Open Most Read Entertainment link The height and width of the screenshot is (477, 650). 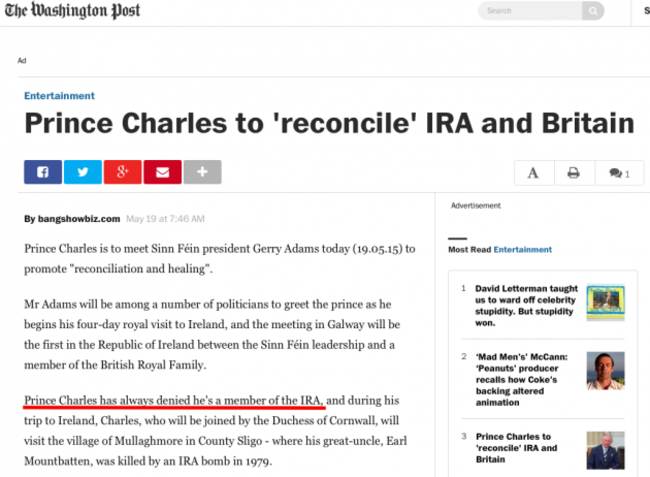point(522,249)
